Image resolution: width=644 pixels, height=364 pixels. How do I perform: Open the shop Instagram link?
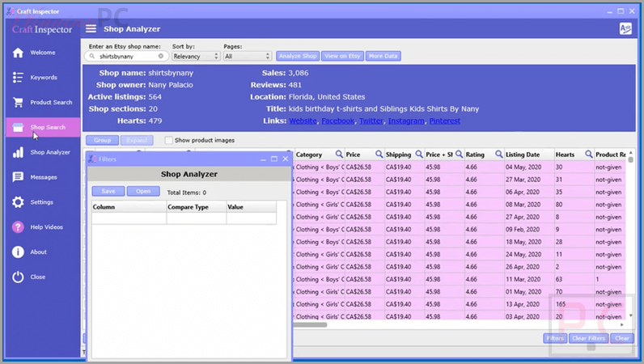click(406, 121)
